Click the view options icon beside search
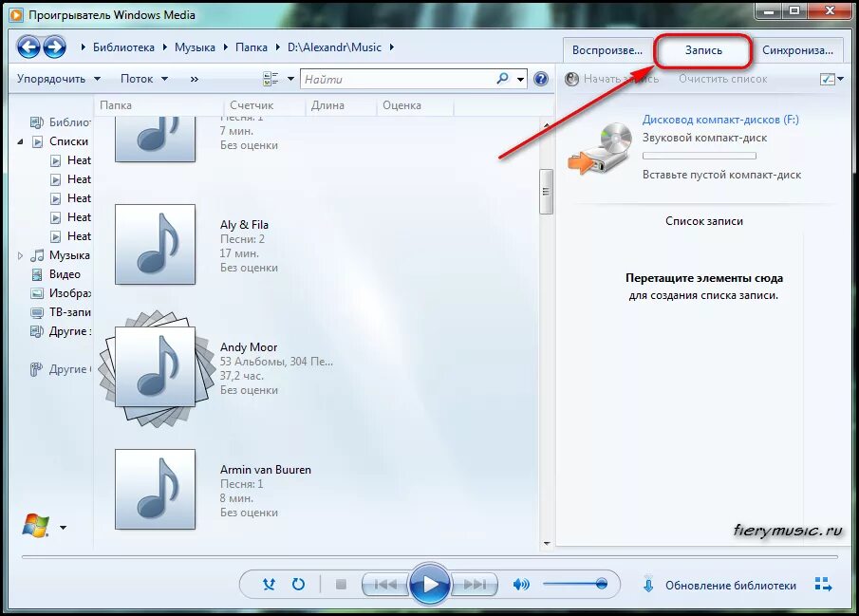 271,79
